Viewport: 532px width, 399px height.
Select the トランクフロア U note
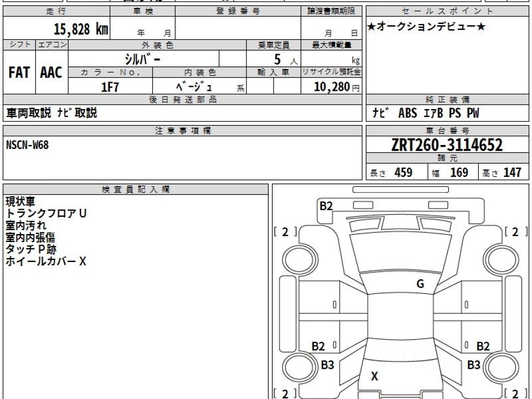point(46,214)
